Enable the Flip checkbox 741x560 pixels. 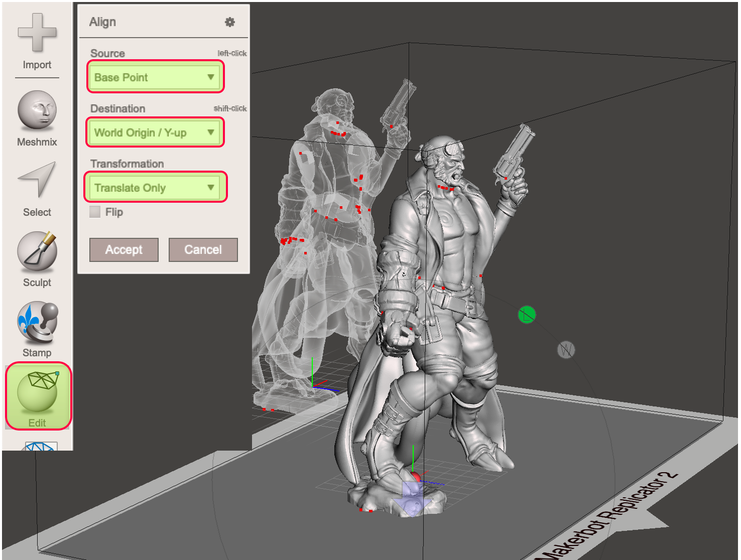(95, 212)
